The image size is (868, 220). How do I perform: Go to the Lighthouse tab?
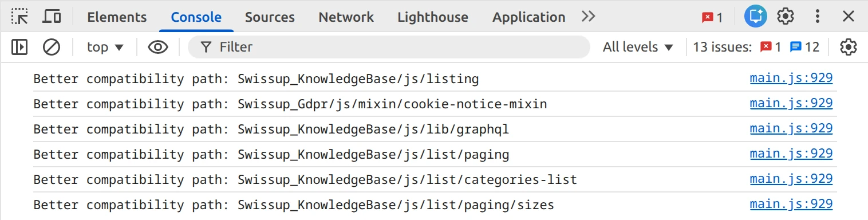[433, 17]
